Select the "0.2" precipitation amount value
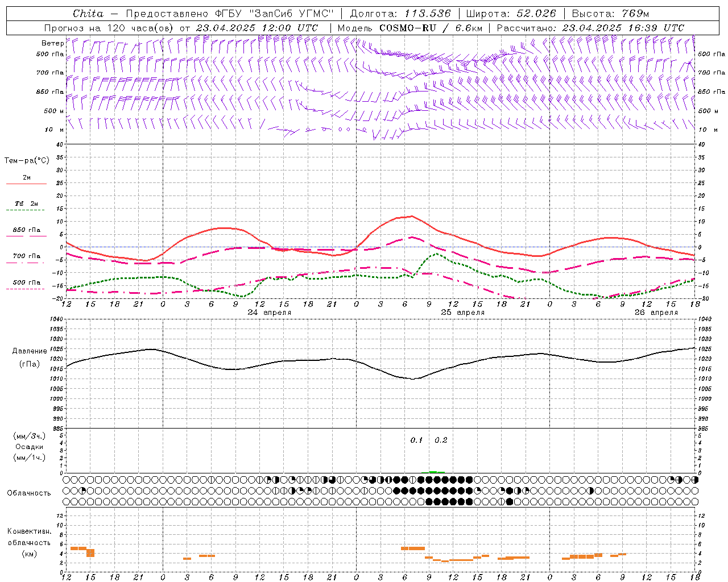The height and width of the screenshot is (582, 728). pos(441,440)
